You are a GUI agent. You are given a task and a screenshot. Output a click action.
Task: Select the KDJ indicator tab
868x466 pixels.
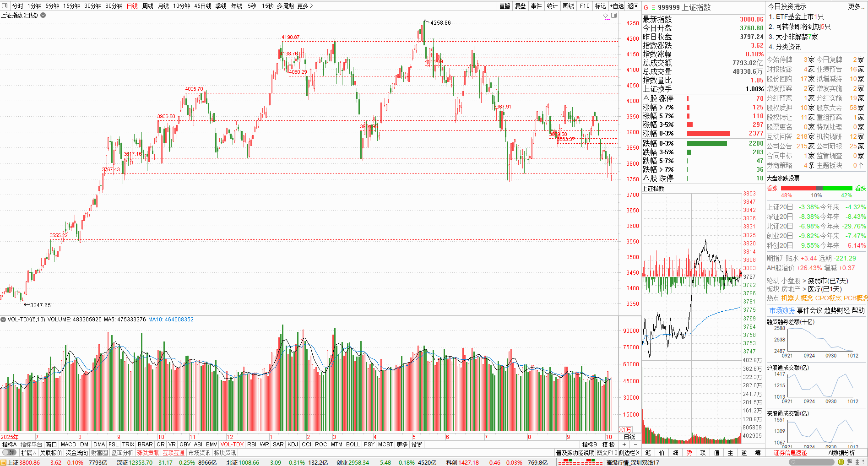tap(293, 444)
